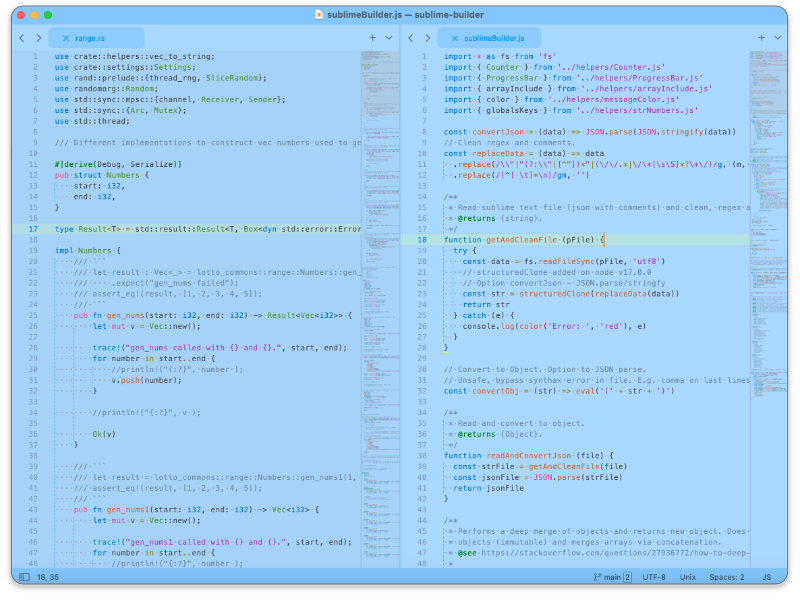Open indentation settings "Spaces: 2"
Viewport: 800px width, 600px height.
(x=727, y=577)
